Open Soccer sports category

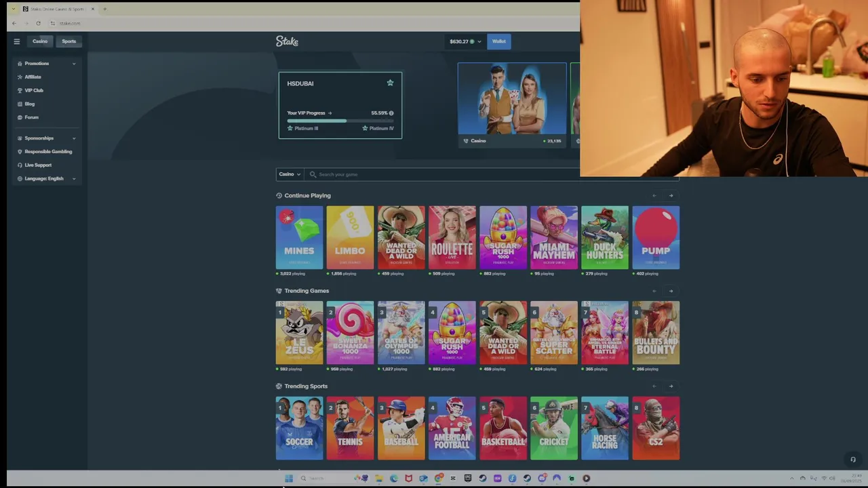point(299,428)
